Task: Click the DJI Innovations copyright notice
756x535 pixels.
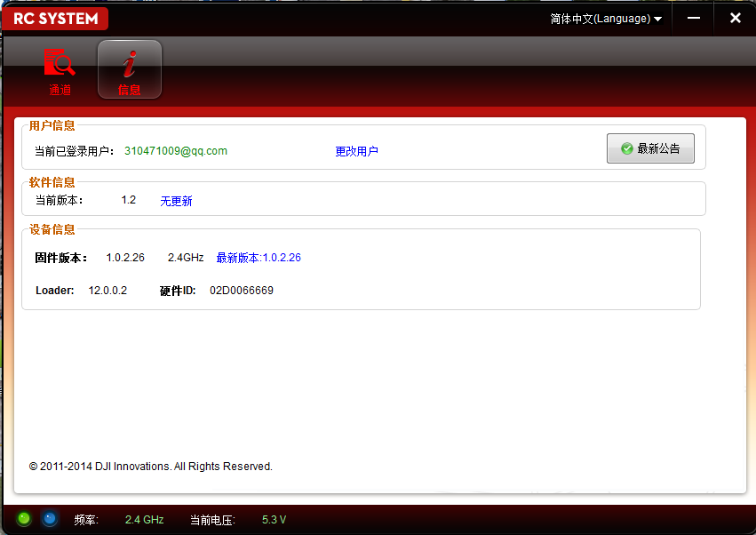Action: [150, 467]
